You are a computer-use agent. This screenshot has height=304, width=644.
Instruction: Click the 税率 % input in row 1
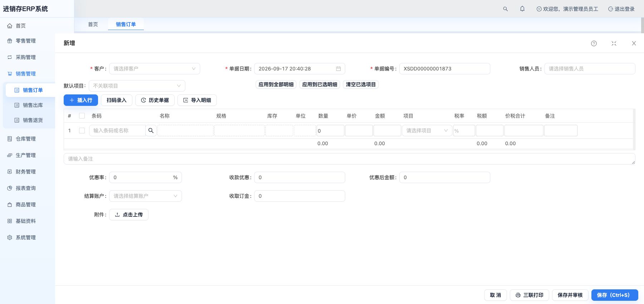(464, 131)
